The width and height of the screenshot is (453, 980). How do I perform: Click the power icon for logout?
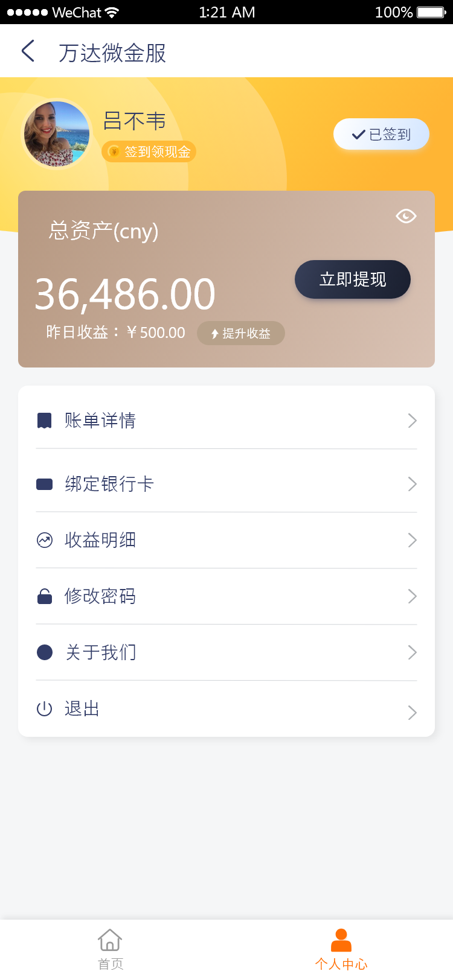coord(45,708)
